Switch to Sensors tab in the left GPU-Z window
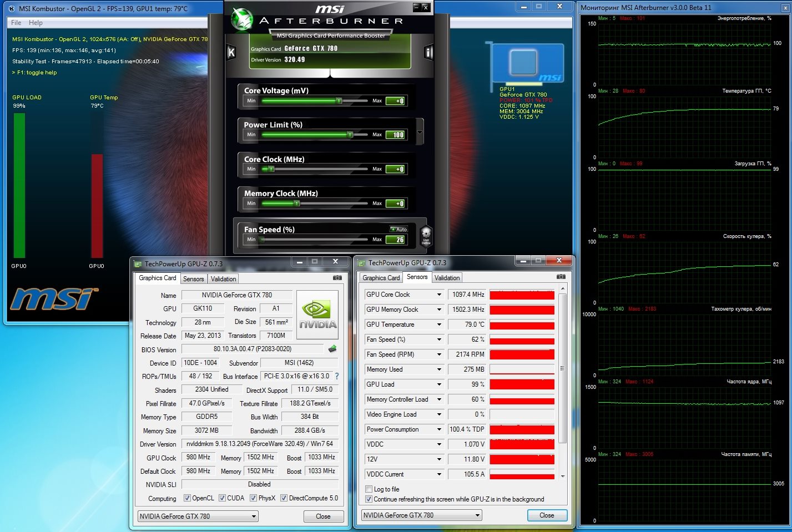The image size is (792, 532). pyautogui.click(x=193, y=279)
